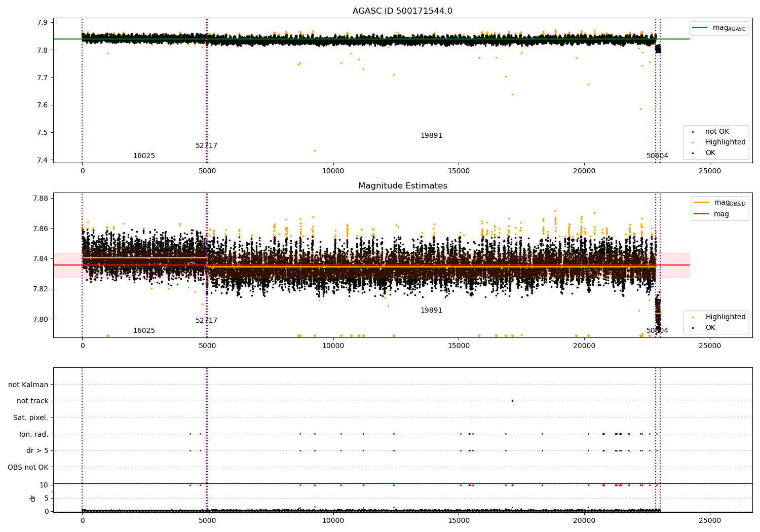Click x-axis tick 10000 under the bottom plot
The width and height of the screenshot is (760, 532).
coord(333,520)
